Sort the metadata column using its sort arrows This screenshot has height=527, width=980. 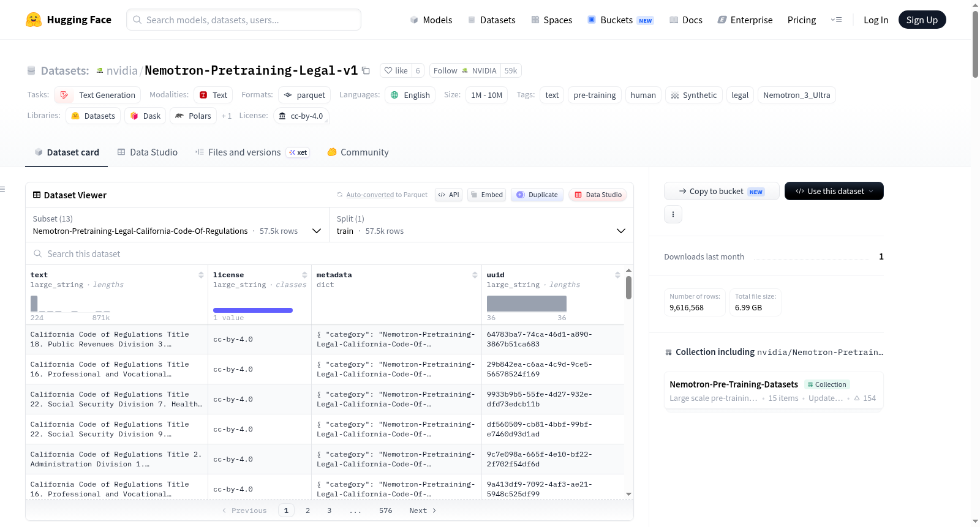click(475, 275)
